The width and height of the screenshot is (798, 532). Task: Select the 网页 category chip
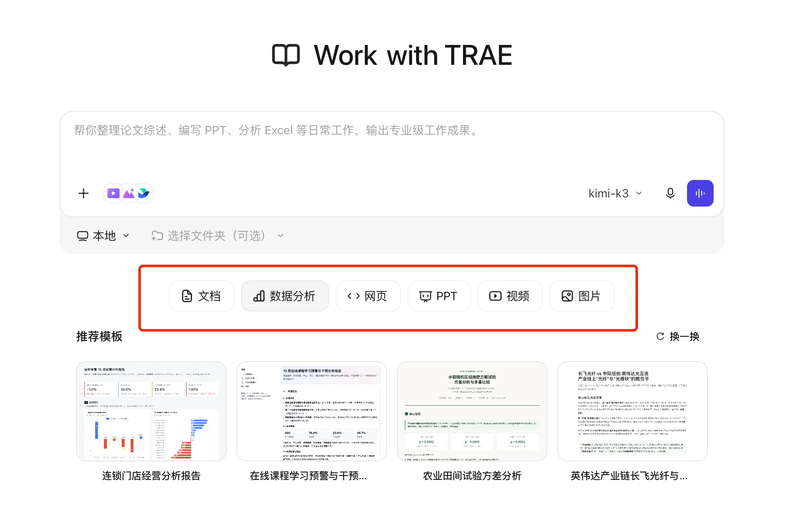pyautogui.click(x=368, y=296)
